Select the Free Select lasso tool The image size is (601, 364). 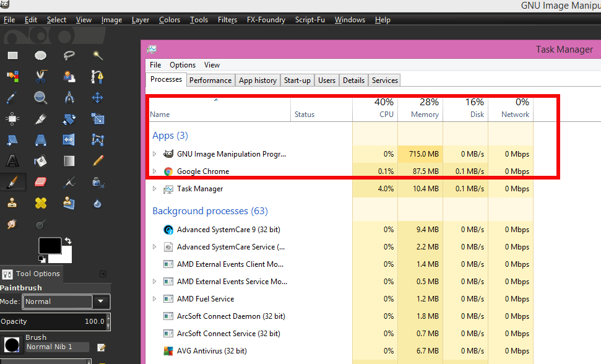coord(69,56)
